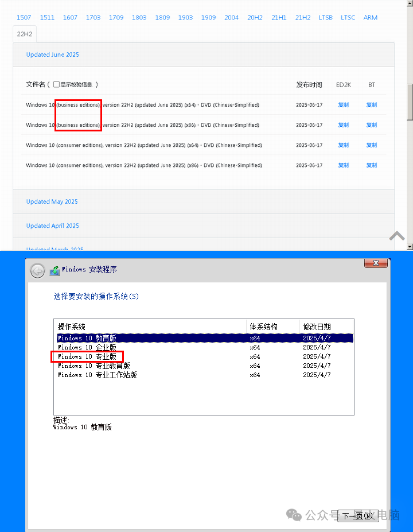
Task: Collapse the Updated June 2025 section
Action: pyautogui.click(x=53, y=55)
